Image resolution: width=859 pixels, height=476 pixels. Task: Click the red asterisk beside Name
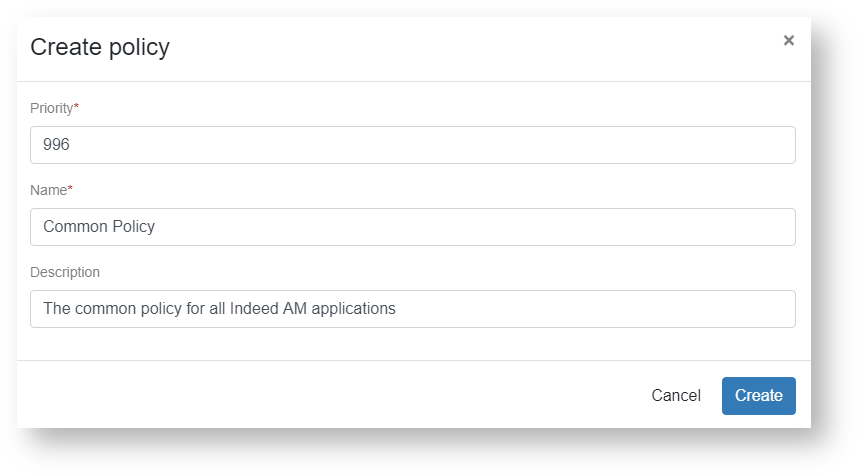pyautogui.click(x=70, y=189)
